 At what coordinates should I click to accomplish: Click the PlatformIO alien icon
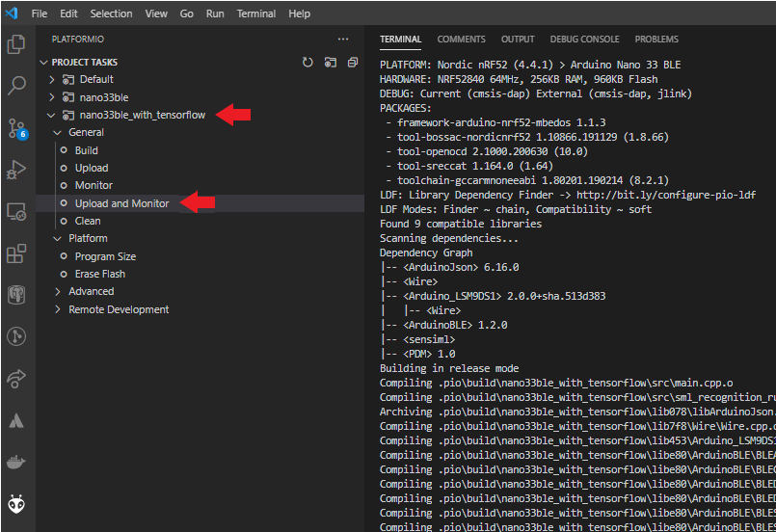coord(16,503)
